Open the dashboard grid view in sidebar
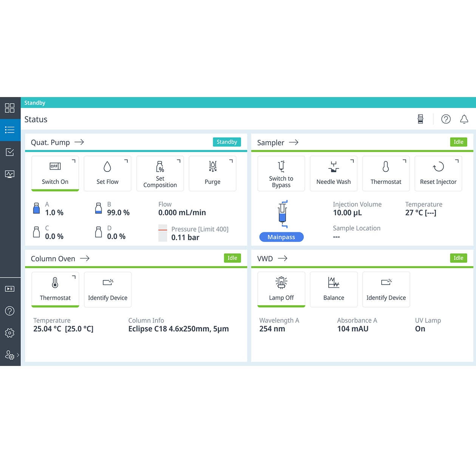This screenshot has height=463, width=476. pyautogui.click(x=10, y=108)
